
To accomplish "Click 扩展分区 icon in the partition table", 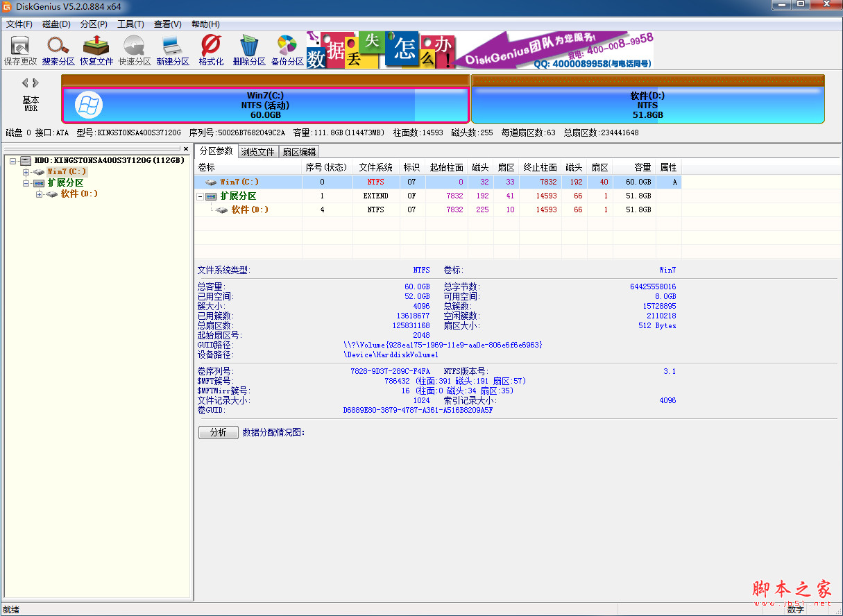I will (211, 196).
